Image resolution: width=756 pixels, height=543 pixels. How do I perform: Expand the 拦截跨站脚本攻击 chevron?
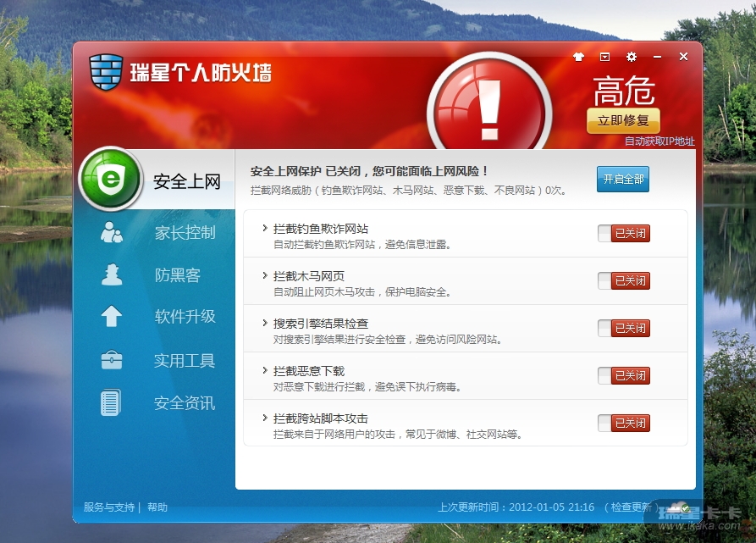tap(265, 418)
